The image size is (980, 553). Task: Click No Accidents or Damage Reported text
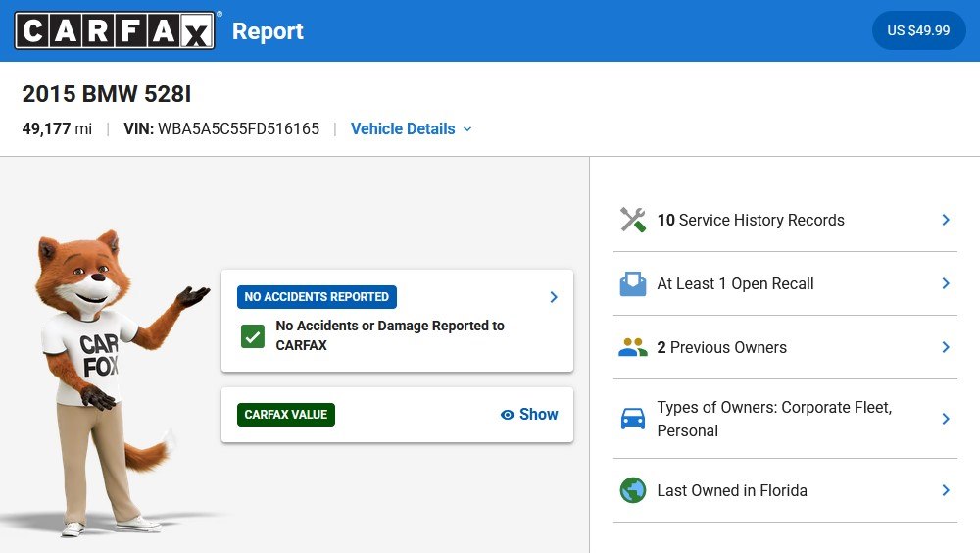pos(390,335)
